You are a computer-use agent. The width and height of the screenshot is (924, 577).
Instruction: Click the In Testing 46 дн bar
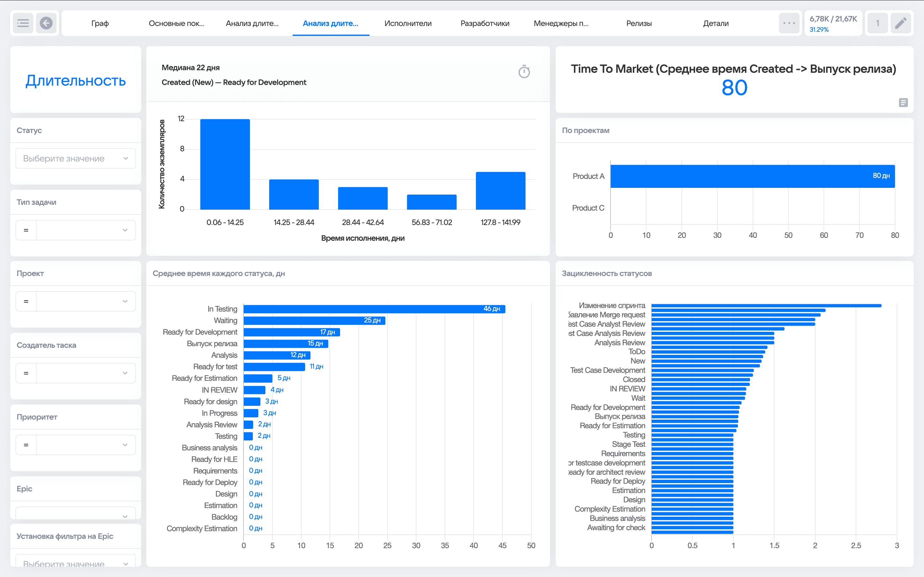pyautogui.click(x=374, y=309)
